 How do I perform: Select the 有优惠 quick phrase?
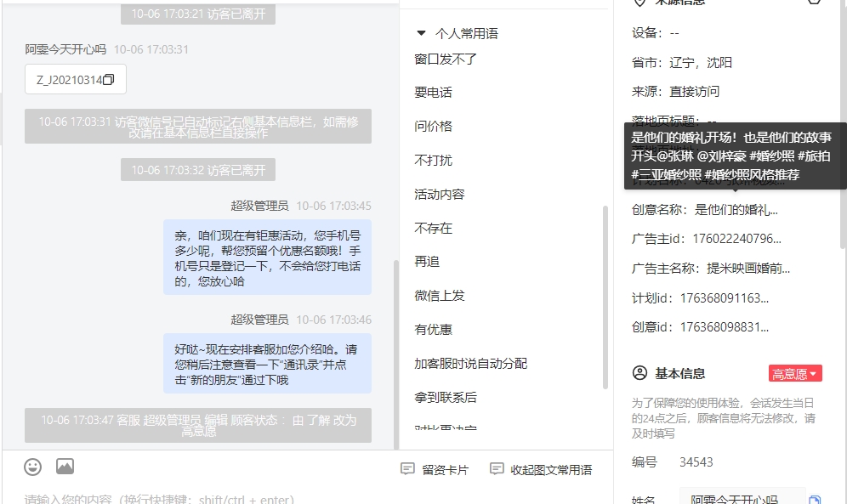click(x=433, y=330)
